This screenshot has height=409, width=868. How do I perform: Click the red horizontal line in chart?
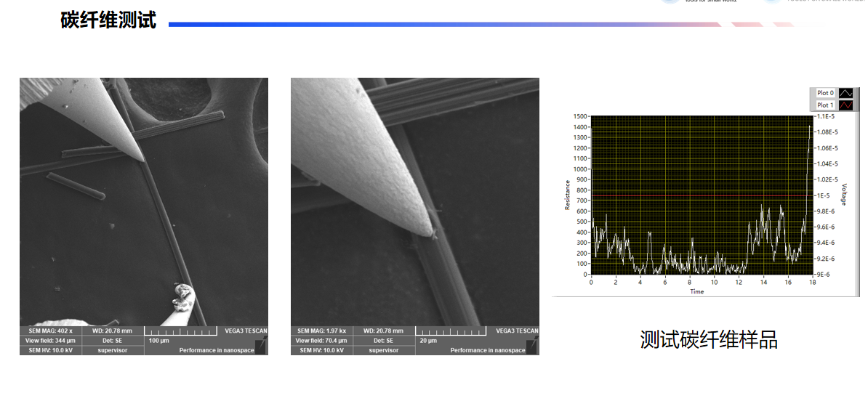coord(698,195)
